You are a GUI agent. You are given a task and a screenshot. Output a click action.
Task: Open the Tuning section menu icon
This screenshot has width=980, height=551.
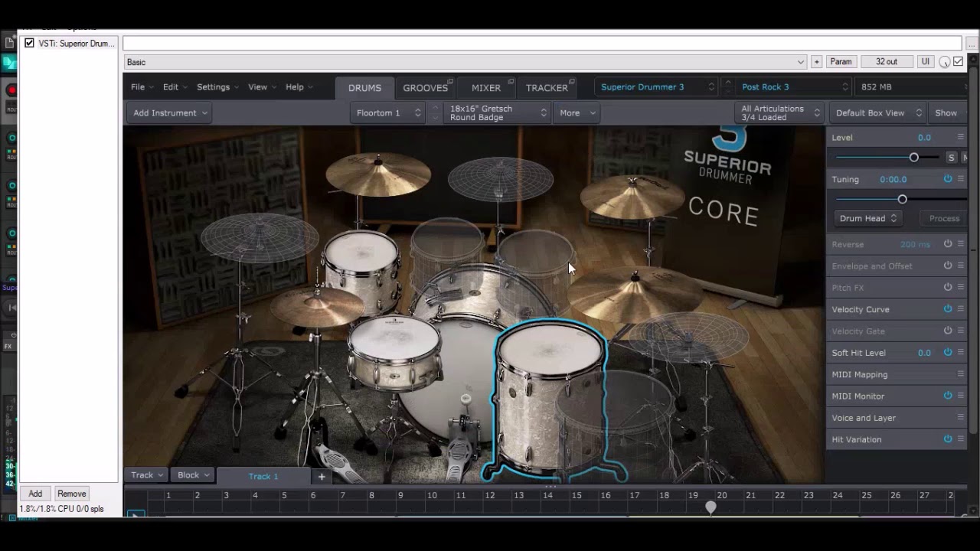pyautogui.click(x=961, y=179)
